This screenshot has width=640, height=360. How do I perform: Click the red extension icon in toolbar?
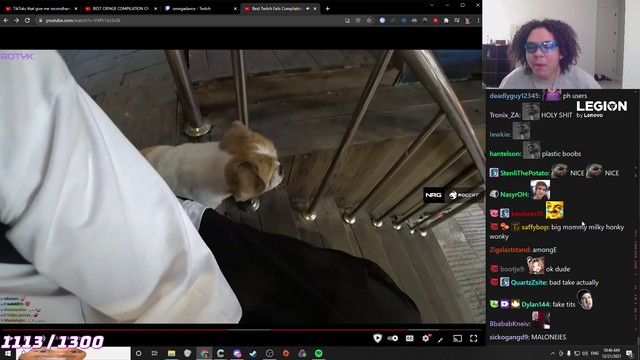click(x=436, y=20)
